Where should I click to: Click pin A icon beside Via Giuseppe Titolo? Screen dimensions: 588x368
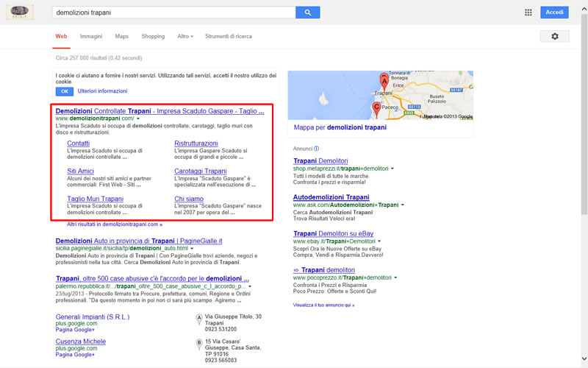pos(199,319)
